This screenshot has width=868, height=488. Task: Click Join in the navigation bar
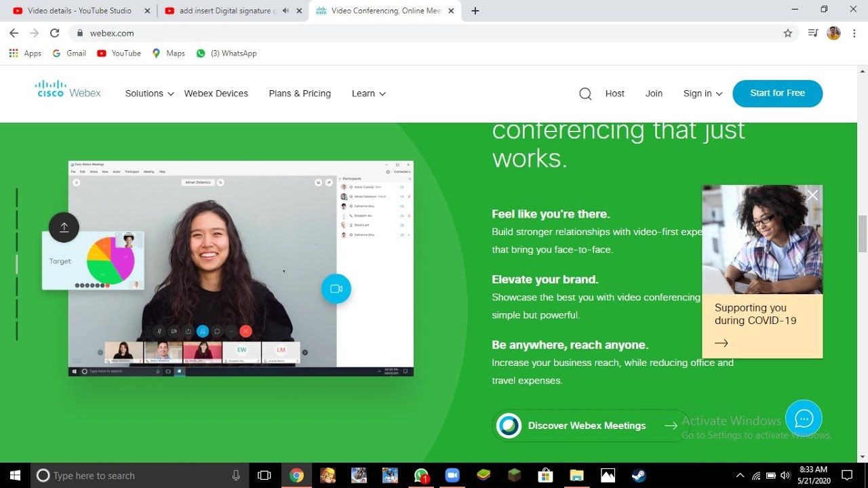pos(654,94)
